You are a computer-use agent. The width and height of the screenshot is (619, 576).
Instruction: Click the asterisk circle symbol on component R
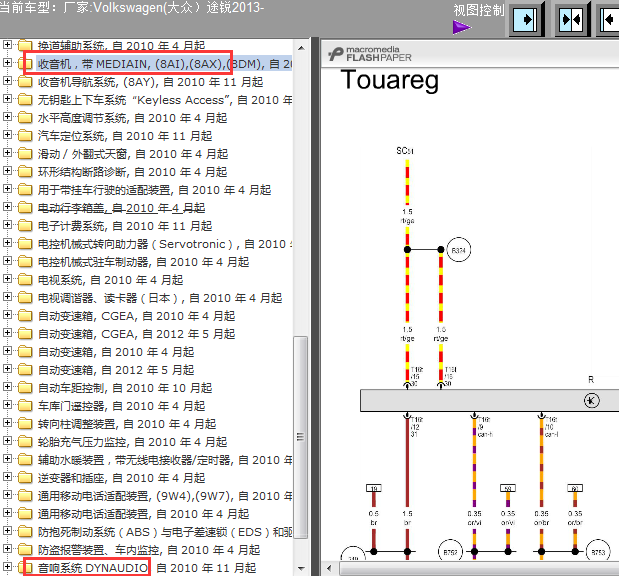point(591,400)
